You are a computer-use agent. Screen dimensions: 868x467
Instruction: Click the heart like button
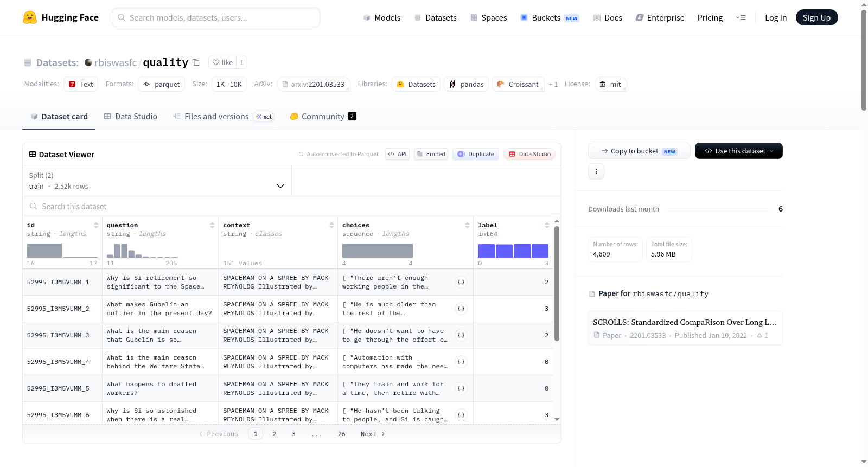(222, 62)
